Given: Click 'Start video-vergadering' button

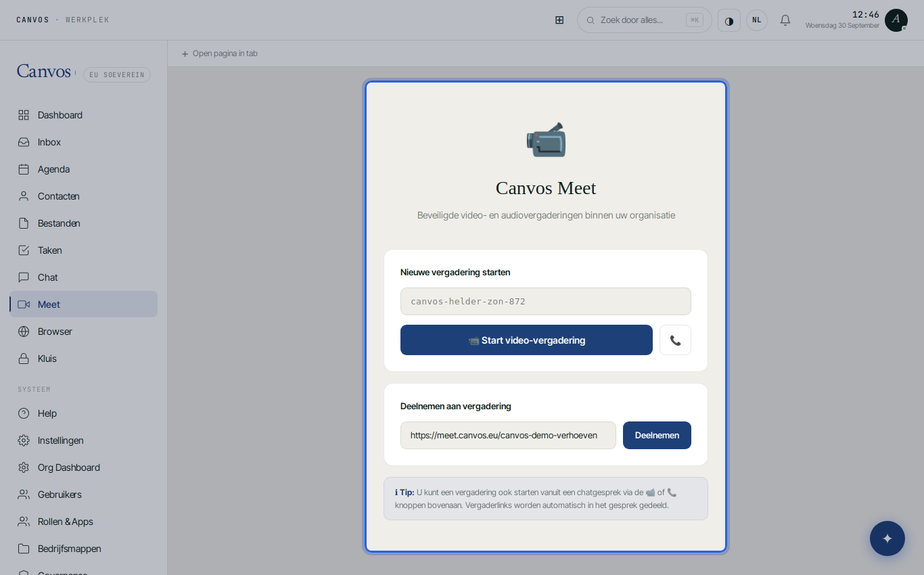Looking at the screenshot, I should [526, 340].
